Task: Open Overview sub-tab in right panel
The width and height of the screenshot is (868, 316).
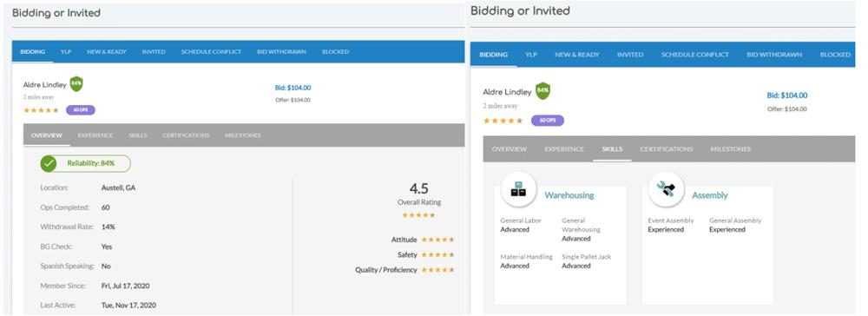Action: coord(510,148)
